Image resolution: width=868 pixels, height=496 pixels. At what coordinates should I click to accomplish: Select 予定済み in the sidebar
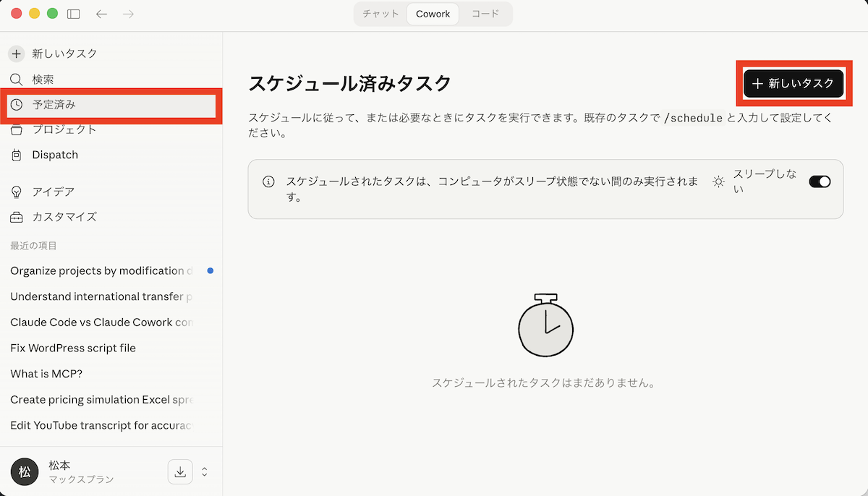point(54,105)
